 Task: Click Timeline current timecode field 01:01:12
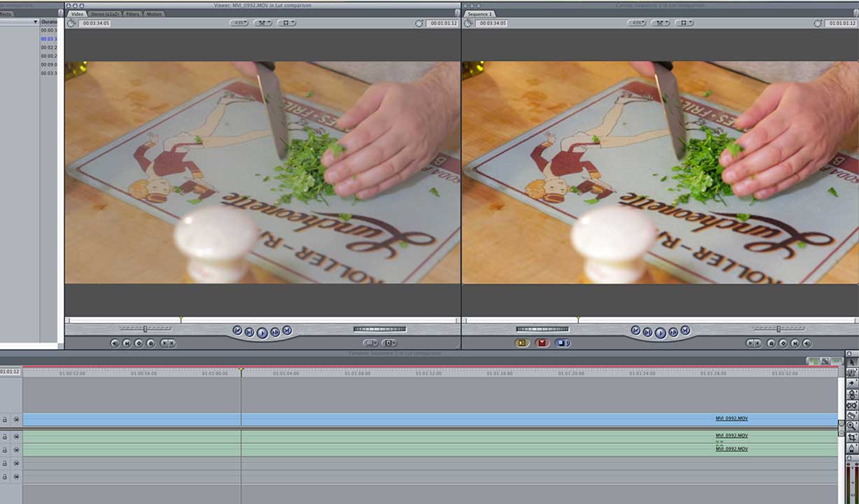[x=11, y=372]
